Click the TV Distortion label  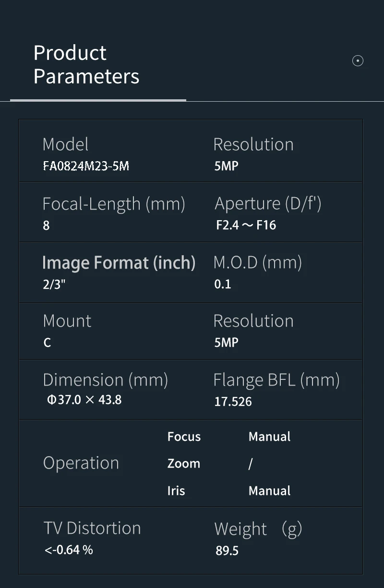coord(92,528)
